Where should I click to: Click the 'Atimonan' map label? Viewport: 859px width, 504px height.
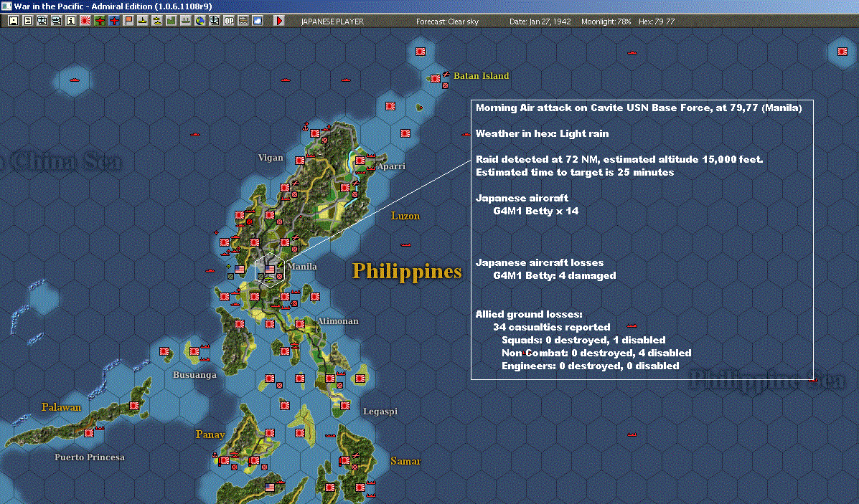pyautogui.click(x=338, y=320)
